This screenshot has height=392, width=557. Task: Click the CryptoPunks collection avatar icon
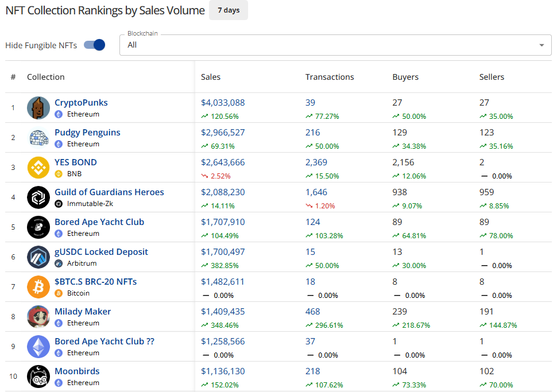[x=38, y=108]
